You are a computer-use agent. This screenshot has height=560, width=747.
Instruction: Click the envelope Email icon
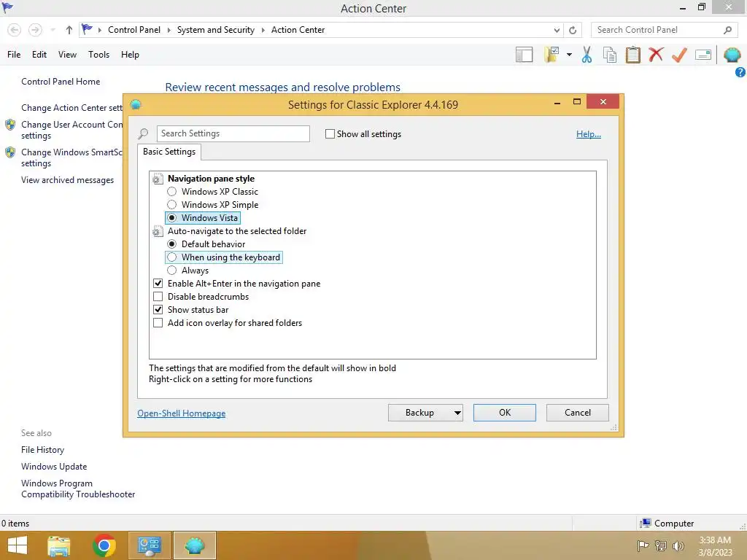coord(703,55)
